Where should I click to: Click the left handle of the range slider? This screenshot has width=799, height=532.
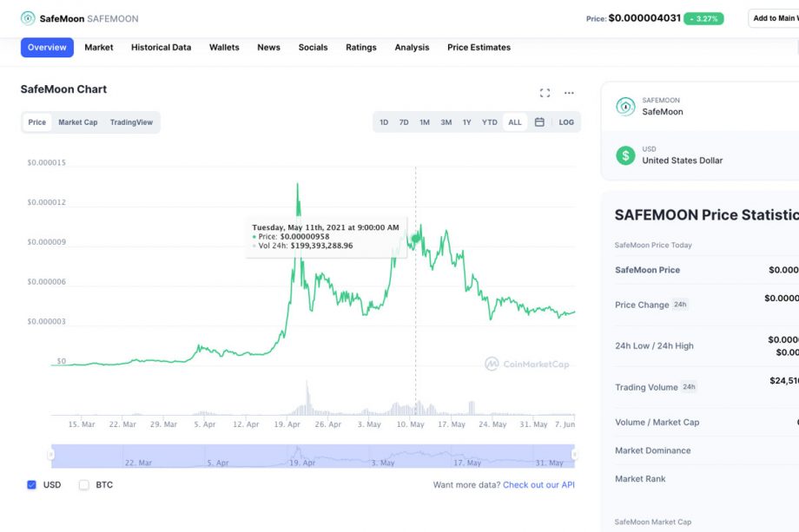tap(51, 454)
